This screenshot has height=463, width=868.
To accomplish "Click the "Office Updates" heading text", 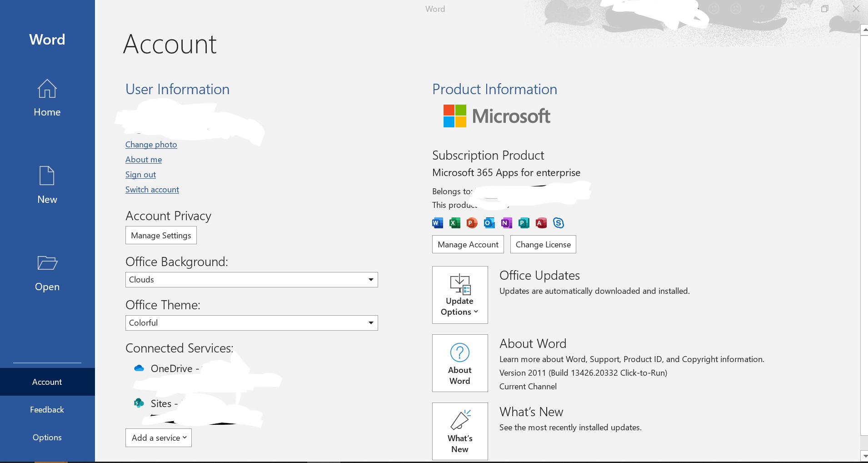I will click(539, 276).
